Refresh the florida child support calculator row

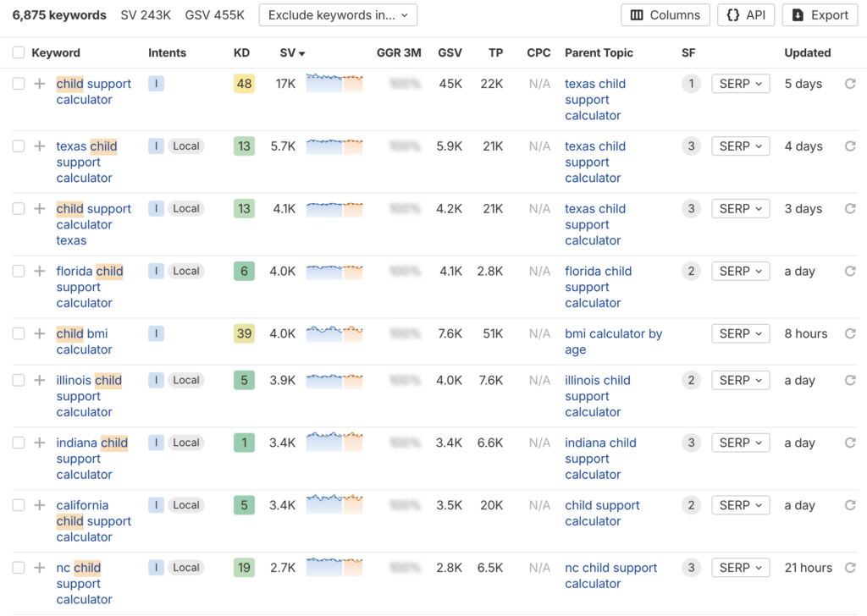[850, 272]
